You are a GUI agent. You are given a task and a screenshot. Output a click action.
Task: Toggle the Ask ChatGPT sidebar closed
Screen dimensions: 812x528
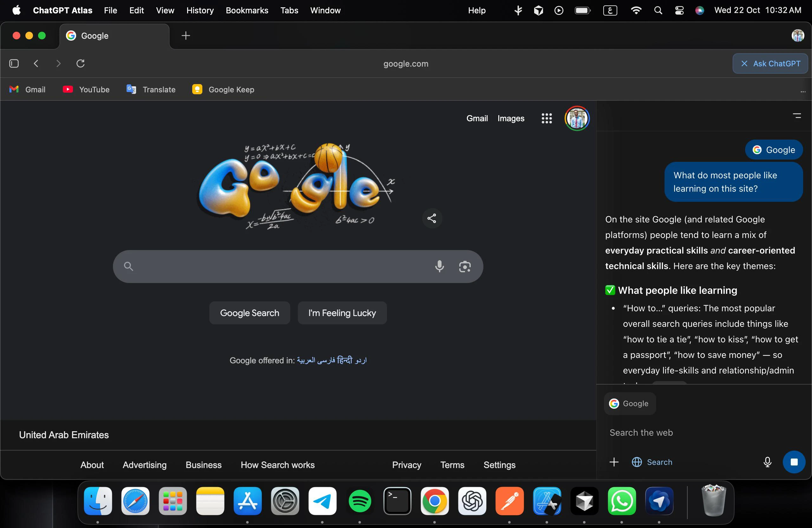[770, 63]
